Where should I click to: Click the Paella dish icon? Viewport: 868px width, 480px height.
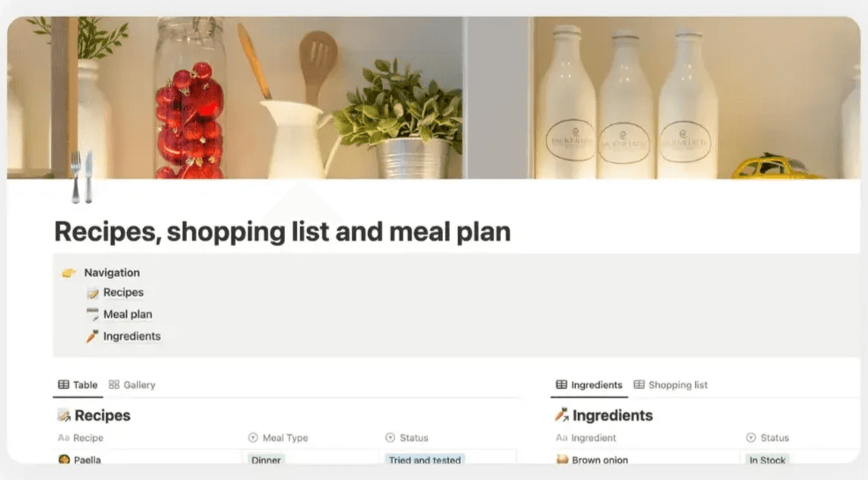pyautogui.click(x=64, y=460)
